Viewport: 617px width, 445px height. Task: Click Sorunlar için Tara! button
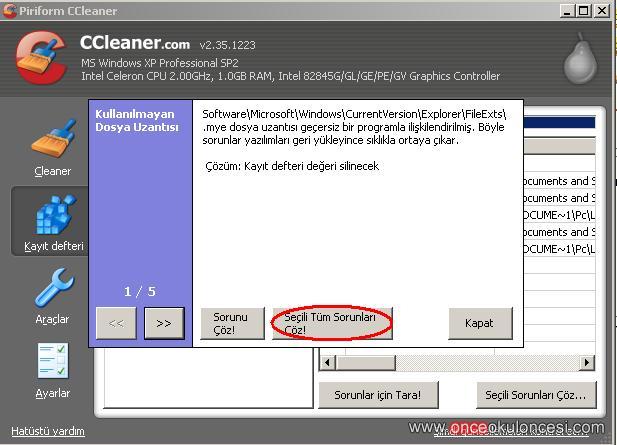[378, 395]
